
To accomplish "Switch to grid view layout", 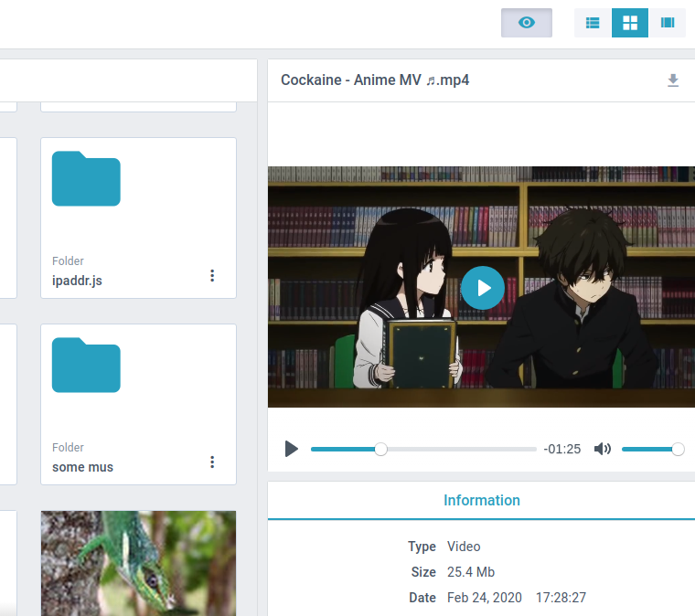I will (630, 23).
